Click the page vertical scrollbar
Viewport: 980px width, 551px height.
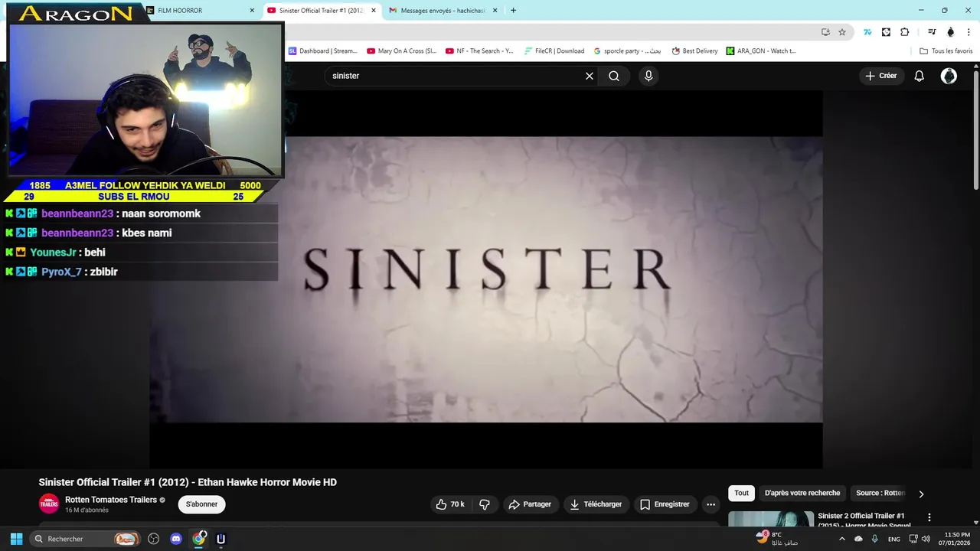click(975, 130)
